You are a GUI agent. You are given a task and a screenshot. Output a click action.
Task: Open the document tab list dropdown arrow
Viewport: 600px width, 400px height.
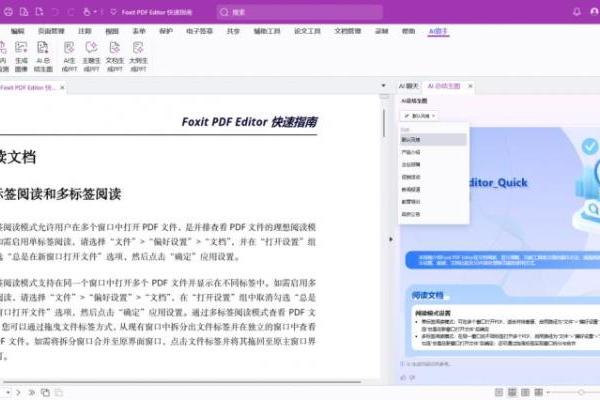(383, 86)
